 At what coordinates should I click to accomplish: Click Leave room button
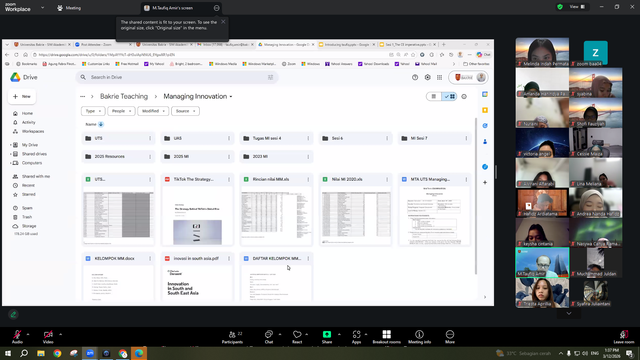(624, 337)
